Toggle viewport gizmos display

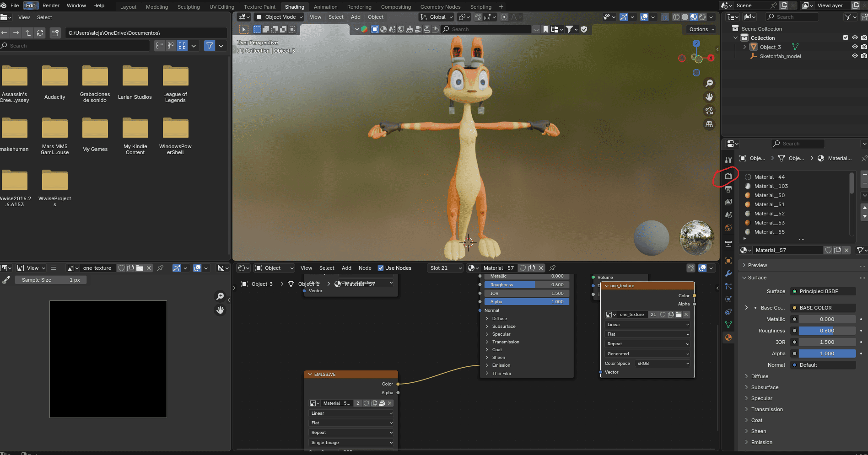pyautogui.click(x=624, y=17)
